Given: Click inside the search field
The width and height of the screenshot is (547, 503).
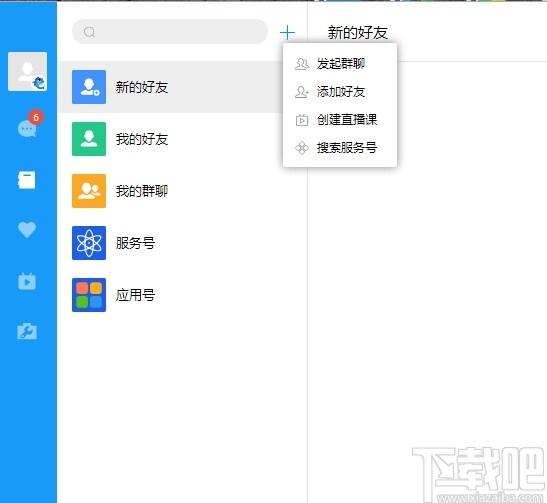Looking at the screenshot, I should tap(170, 31).
